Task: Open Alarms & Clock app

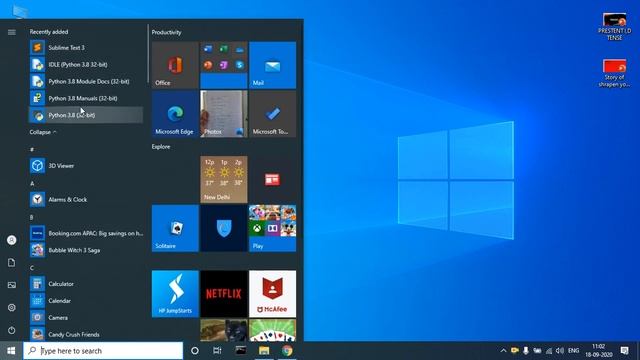Action: pyautogui.click(x=86, y=200)
